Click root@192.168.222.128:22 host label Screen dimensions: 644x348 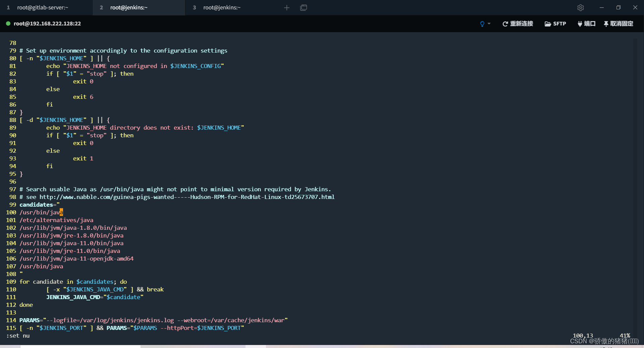[x=47, y=23]
